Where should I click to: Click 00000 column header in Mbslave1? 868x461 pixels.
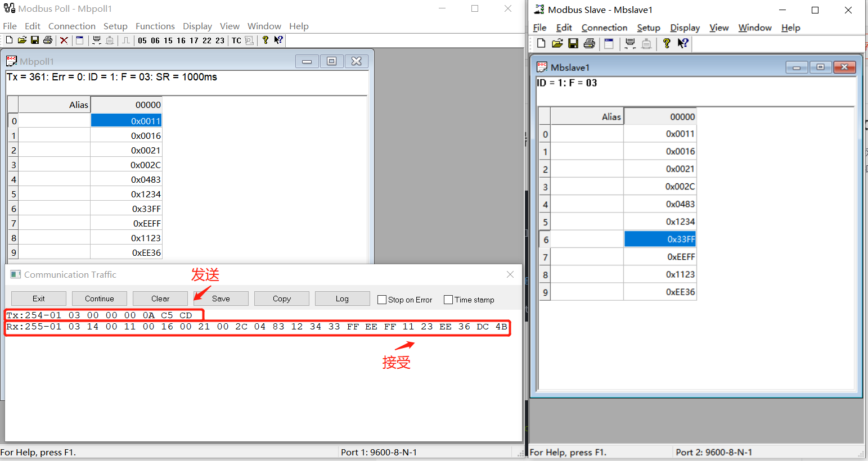(x=660, y=116)
